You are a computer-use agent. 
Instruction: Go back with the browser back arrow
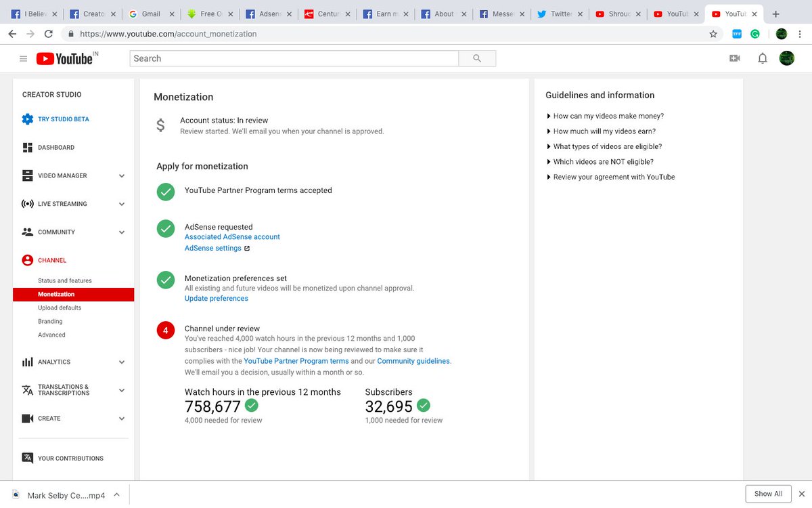coord(12,34)
